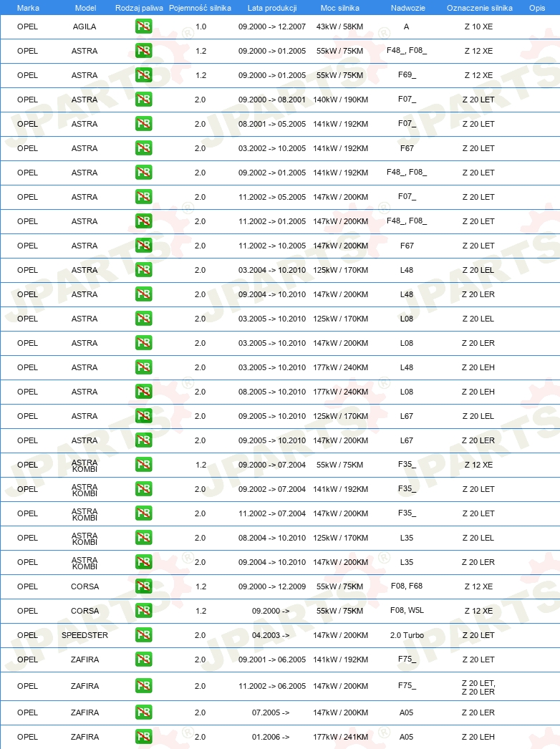Click the Pojemność silnika column header
560x749 pixels.
pos(201,8)
